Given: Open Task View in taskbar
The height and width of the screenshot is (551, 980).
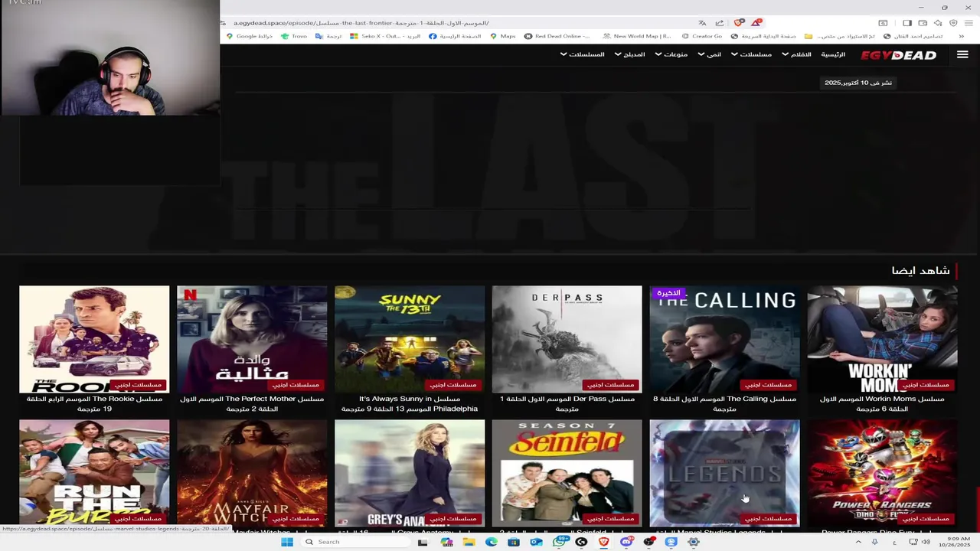Looking at the screenshot, I should coord(423,542).
